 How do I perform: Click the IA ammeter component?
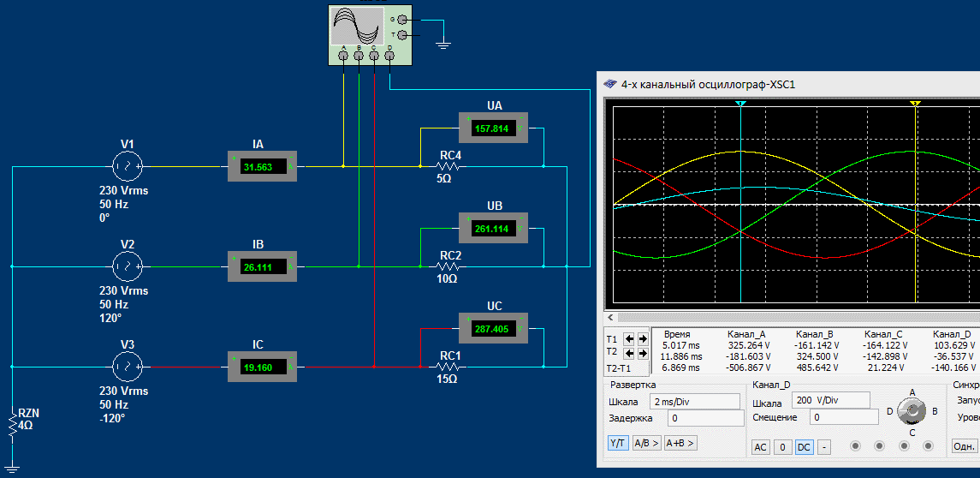coord(261,167)
